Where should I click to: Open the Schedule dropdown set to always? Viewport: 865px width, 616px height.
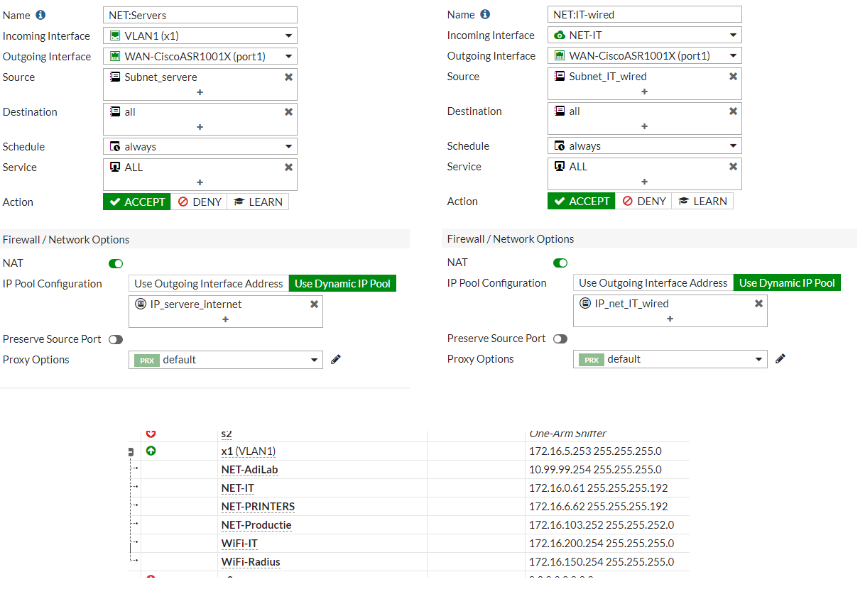200,145
